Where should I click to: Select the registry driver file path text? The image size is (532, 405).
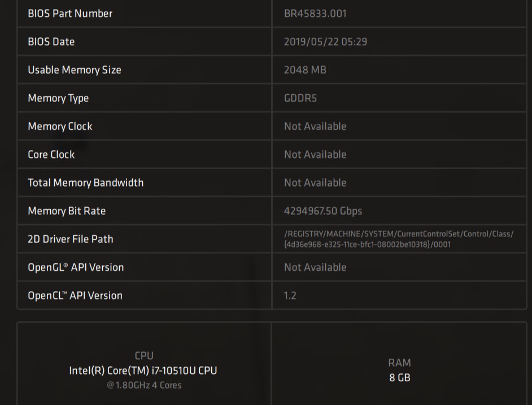tap(399, 239)
